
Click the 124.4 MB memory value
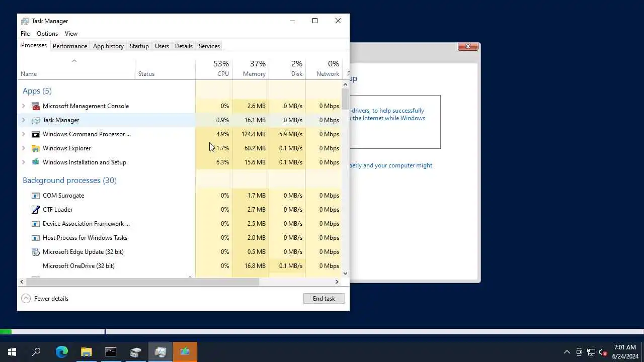(x=253, y=134)
